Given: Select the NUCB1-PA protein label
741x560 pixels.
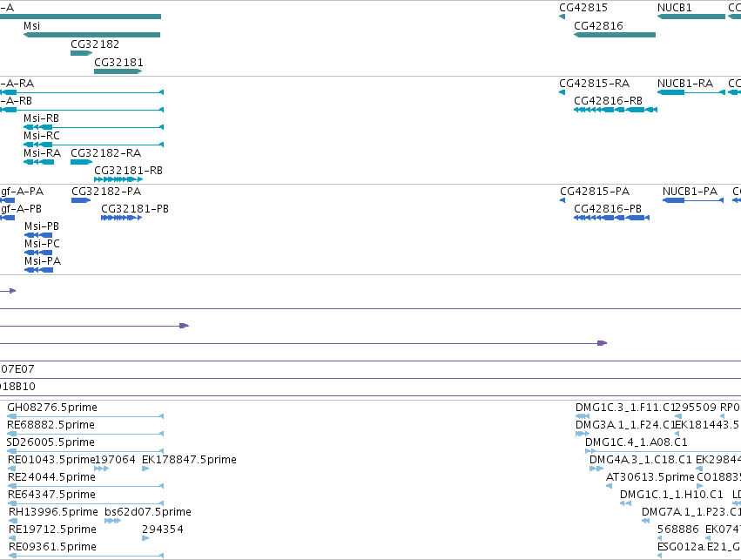Looking at the screenshot, I should [x=690, y=192].
